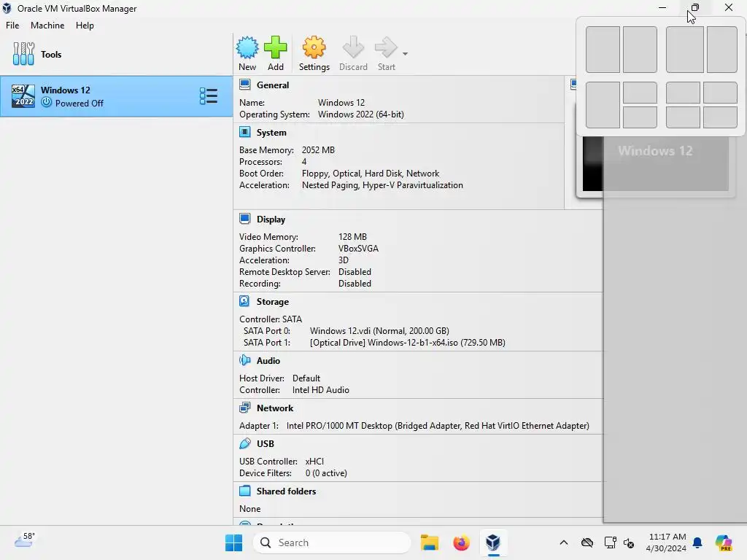Click the Network section icon
This screenshot has width=747, height=560.
(x=245, y=408)
